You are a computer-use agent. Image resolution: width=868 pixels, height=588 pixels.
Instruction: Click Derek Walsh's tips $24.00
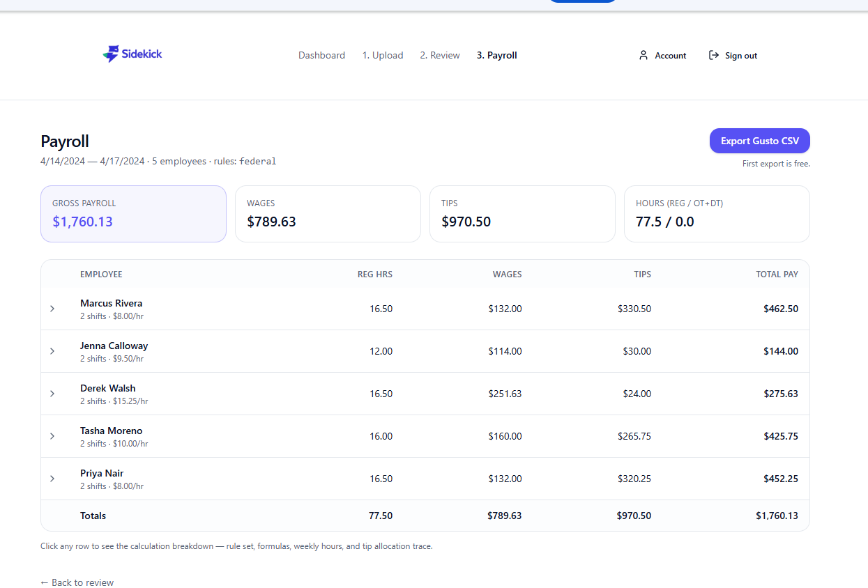[x=637, y=394]
